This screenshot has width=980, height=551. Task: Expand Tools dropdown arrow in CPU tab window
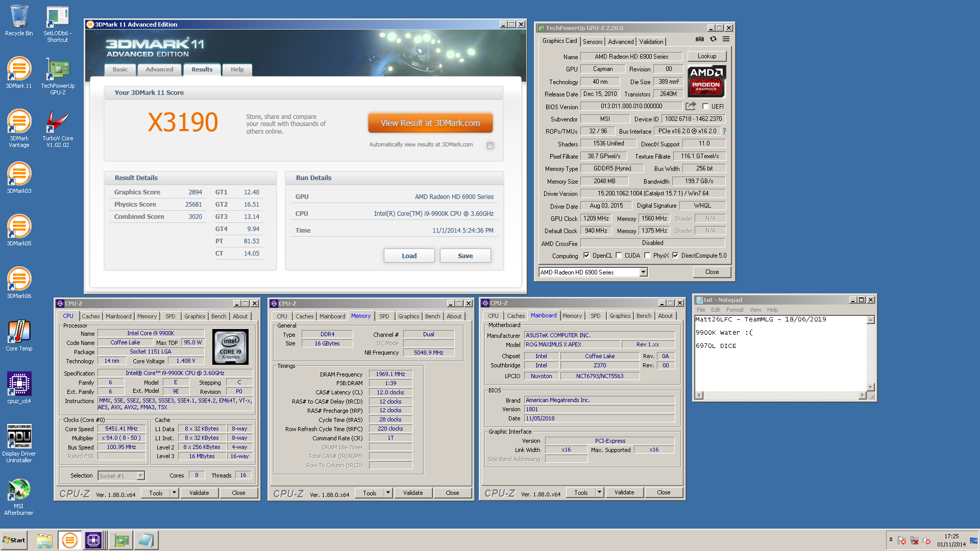tap(174, 493)
